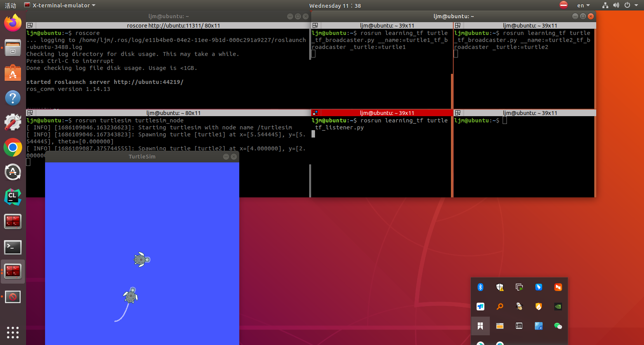644x345 pixels.
Task: Open the Files manager in the dock
Action: 13,48
